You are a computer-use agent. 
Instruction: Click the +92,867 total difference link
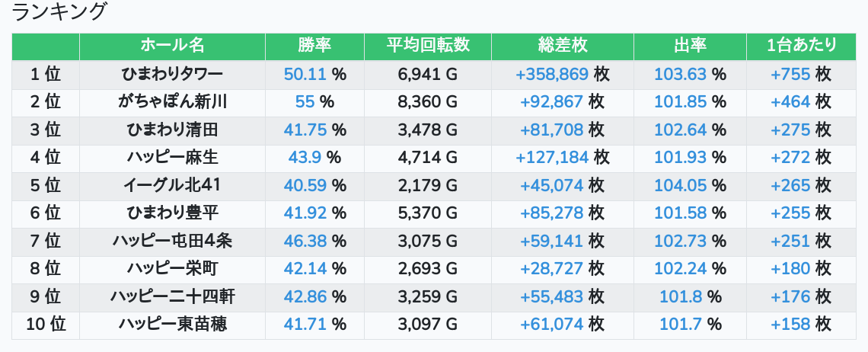point(551,101)
